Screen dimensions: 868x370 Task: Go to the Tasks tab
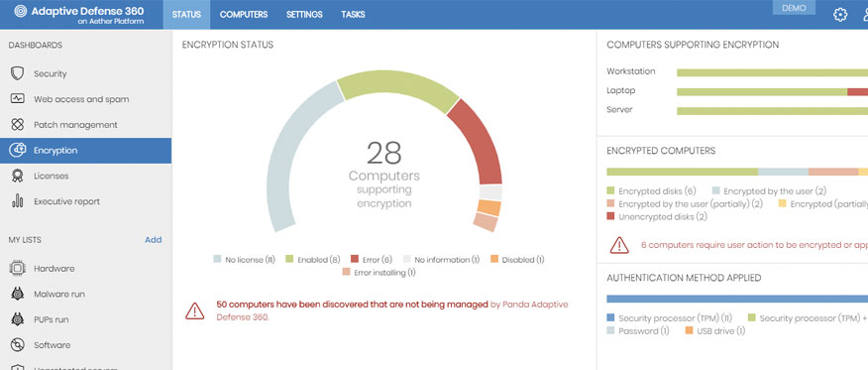(353, 15)
